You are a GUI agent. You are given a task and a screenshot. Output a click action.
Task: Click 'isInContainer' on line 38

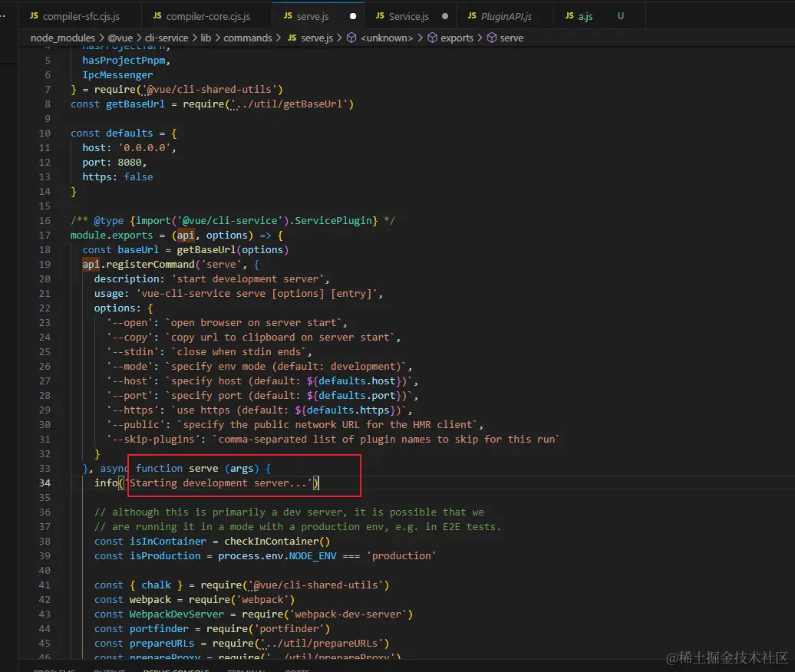168,542
